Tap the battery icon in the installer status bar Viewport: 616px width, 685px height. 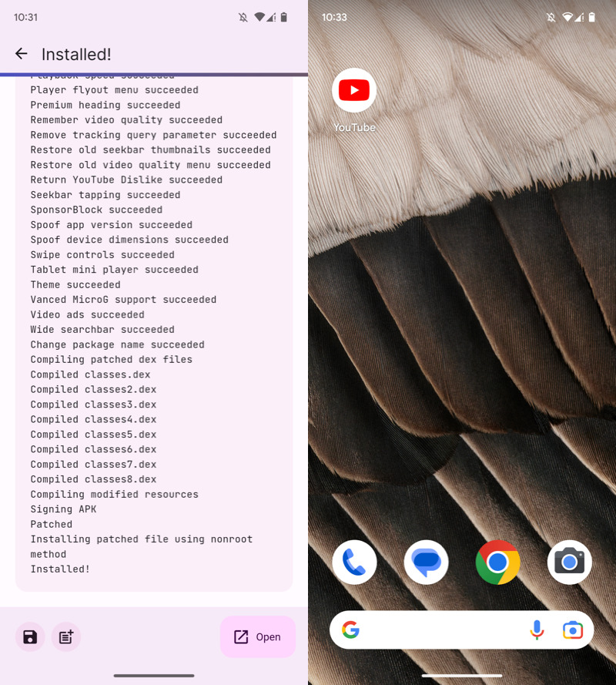coord(283,17)
